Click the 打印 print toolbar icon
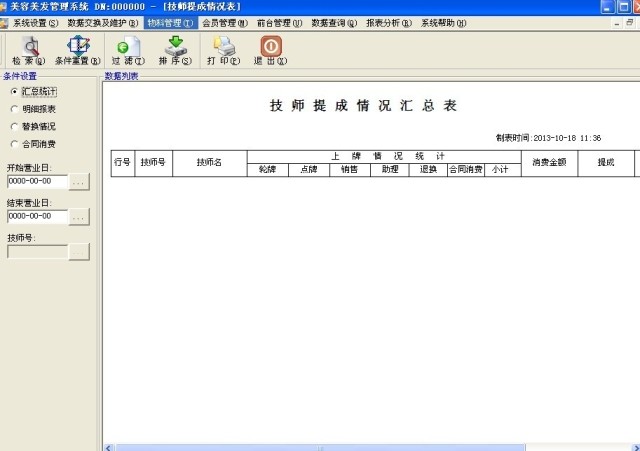This screenshot has width=640, height=451. click(x=224, y=46)
